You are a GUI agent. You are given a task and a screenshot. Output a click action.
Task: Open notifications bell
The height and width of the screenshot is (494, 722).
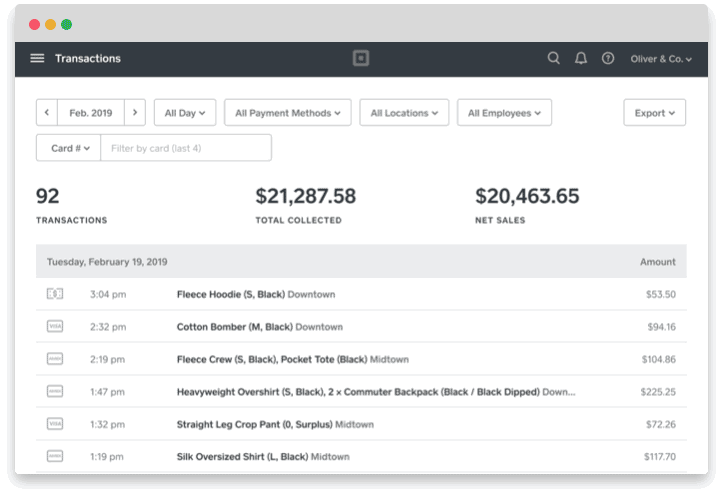tap(581, 59)
